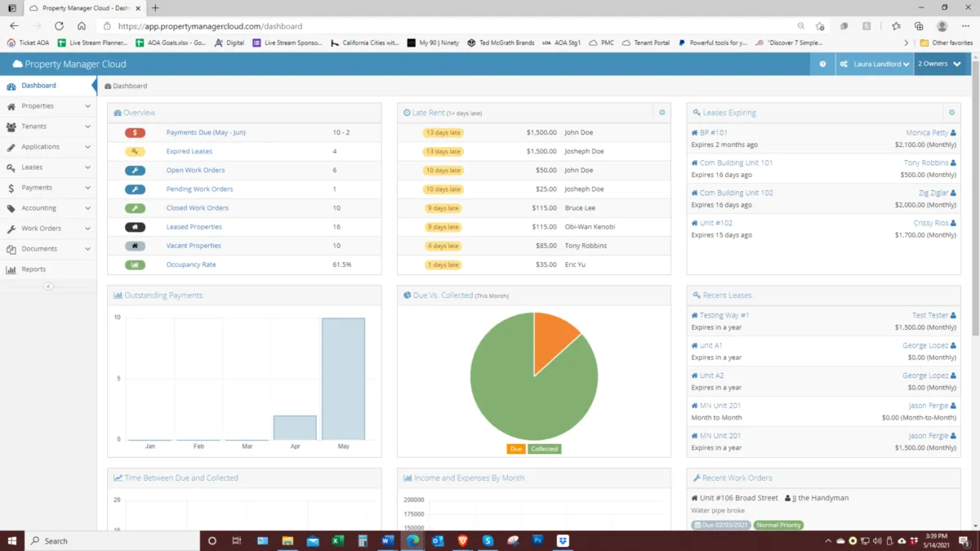Viewport: 980px width, 551px height.
Task: Click the browser address bar
Action: pyautogui.click(x=449, y=26)
